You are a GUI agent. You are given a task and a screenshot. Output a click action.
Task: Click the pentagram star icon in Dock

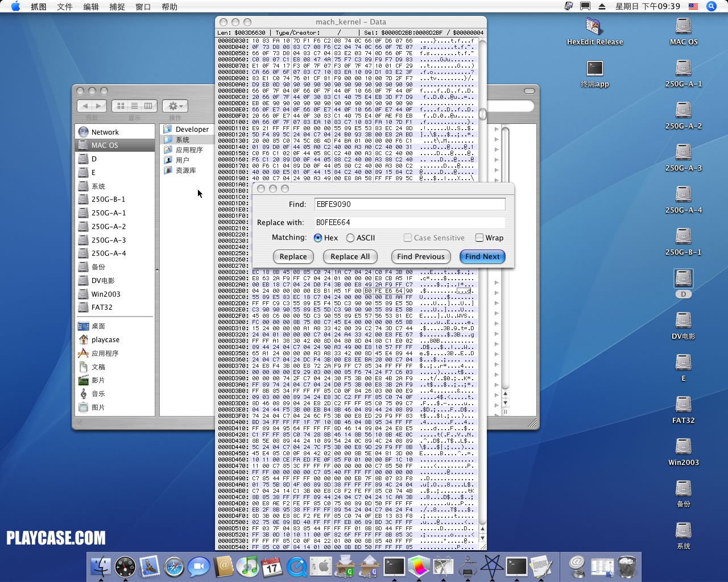pyautogui.click(x=493, y=566)
